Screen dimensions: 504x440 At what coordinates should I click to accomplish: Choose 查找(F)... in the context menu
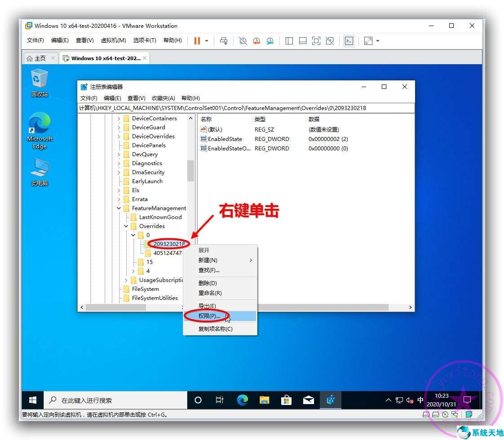pyautogui.click(x=220, y=270)
